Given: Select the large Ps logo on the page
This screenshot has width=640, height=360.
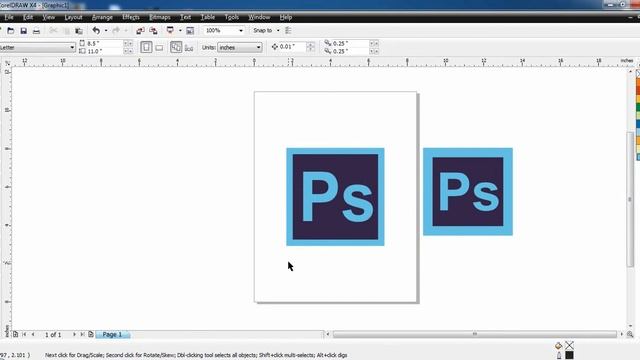Looking at the screenshot, I should coord(335,197).
